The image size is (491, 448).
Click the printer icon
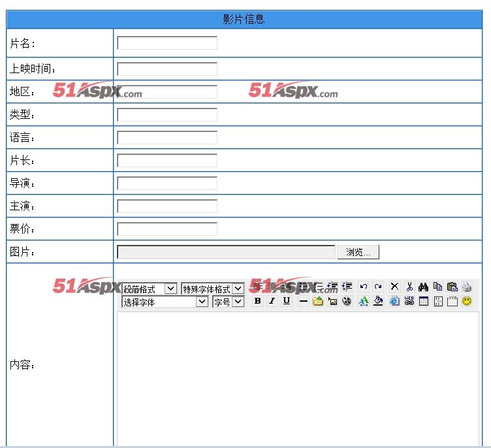point(467,287)
